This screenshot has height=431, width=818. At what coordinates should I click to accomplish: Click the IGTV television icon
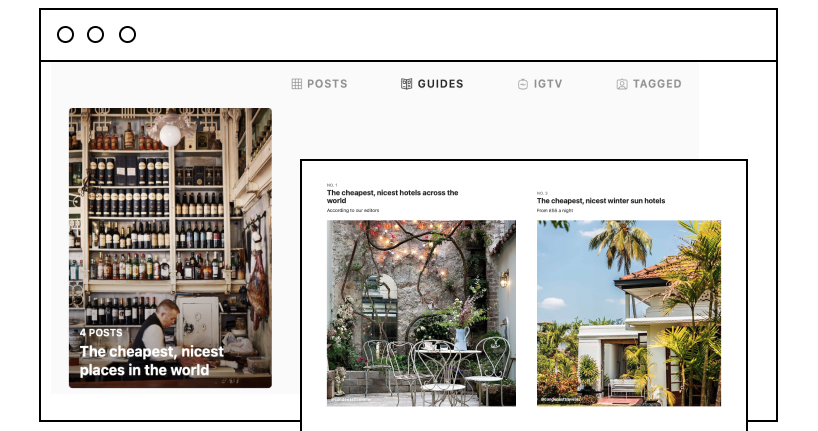point(523,84)
